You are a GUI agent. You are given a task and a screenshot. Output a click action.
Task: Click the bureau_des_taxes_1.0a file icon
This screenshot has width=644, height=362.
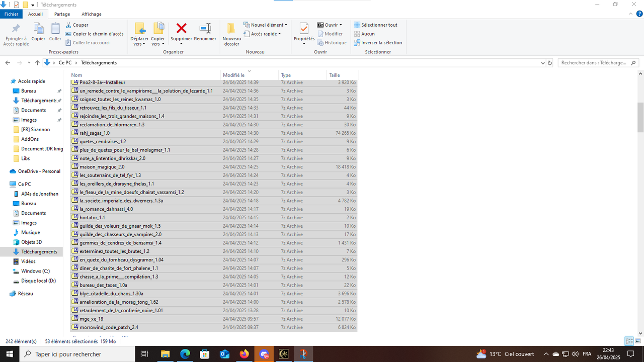click(75, 285)
